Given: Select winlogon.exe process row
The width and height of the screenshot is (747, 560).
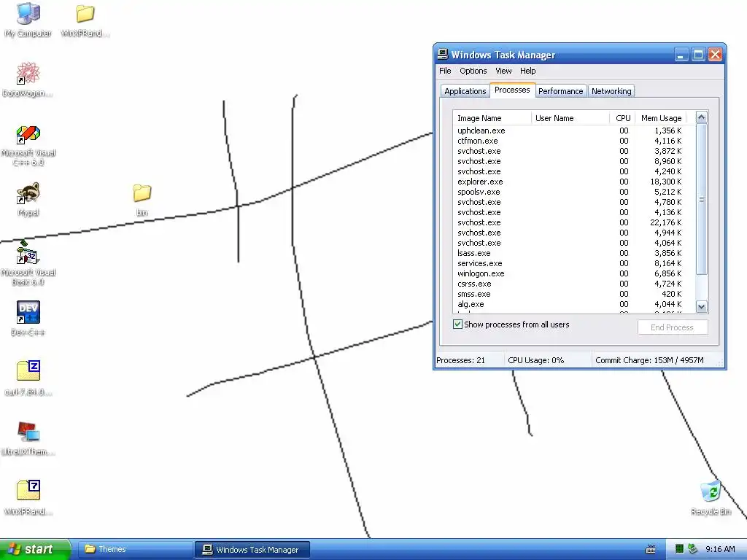Looking at the screenshot, I should coord(573,274).
